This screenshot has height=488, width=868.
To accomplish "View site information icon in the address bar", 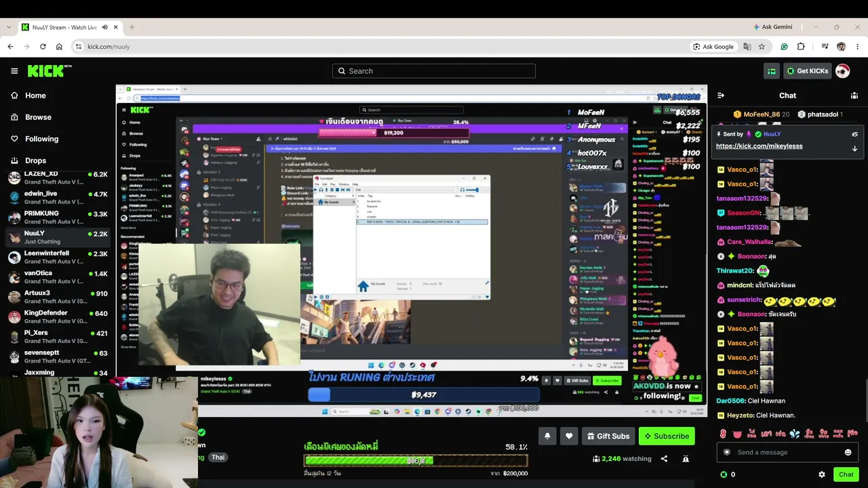I will [x=79, y=46].
